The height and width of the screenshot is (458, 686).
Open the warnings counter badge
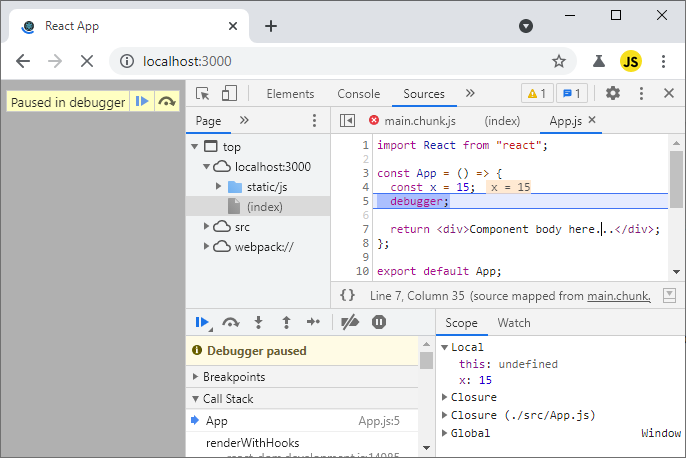537,93
